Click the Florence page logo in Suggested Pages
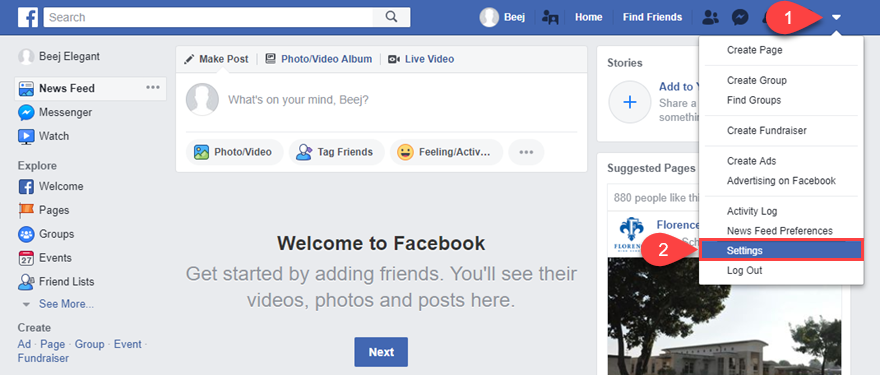The height and width of the screenshot is (375, 880). tap(630, 236)
